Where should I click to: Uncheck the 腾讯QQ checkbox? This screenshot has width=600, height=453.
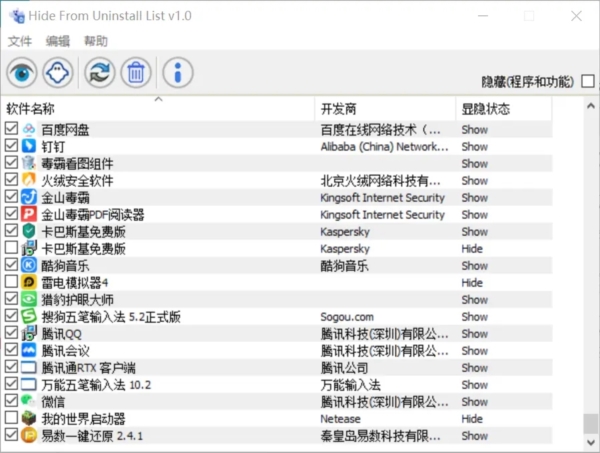coord(11,333)
